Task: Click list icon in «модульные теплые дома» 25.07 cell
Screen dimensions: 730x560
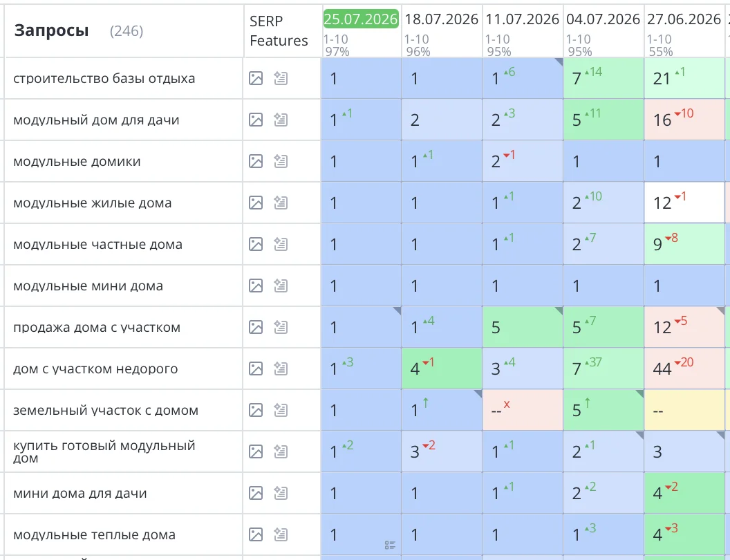Action: (390, 545)
